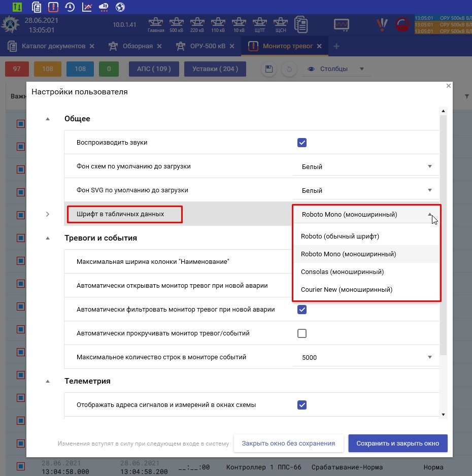Select Courier New font option
Image resolution: width=472 pixels, height=476 pixels.
coord(346,290)
